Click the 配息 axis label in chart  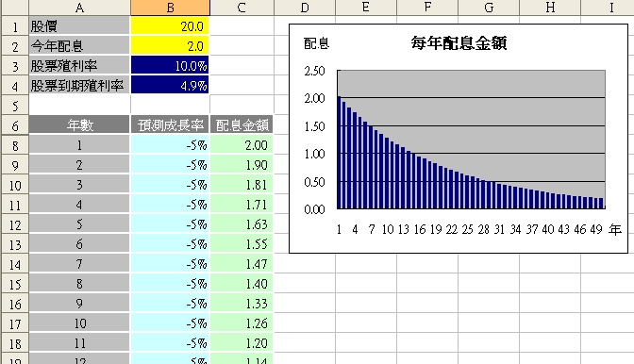click(x=317, y=43)
